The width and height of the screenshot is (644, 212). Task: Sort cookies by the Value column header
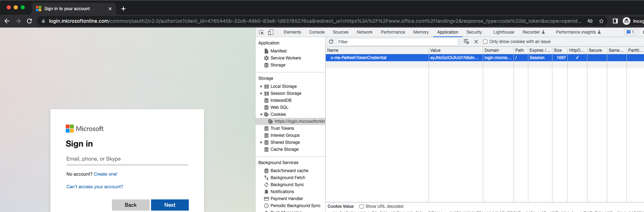(456, 50)
